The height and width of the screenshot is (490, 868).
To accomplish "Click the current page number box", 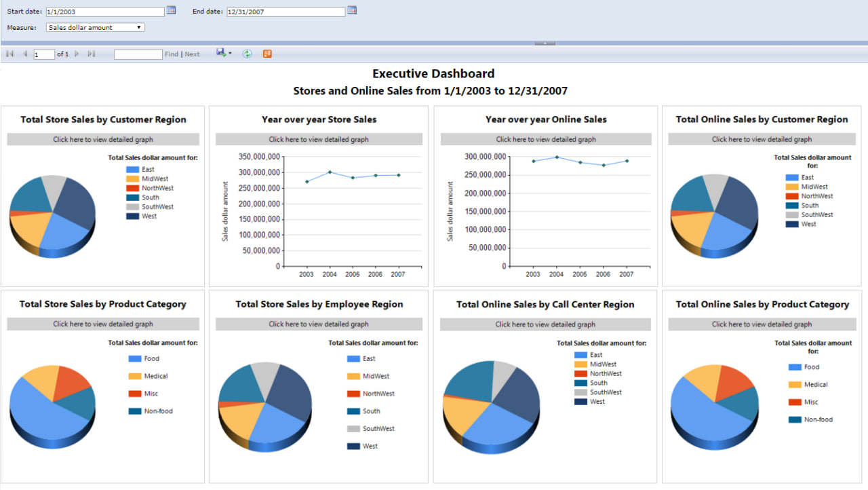I will pos(44,54).
